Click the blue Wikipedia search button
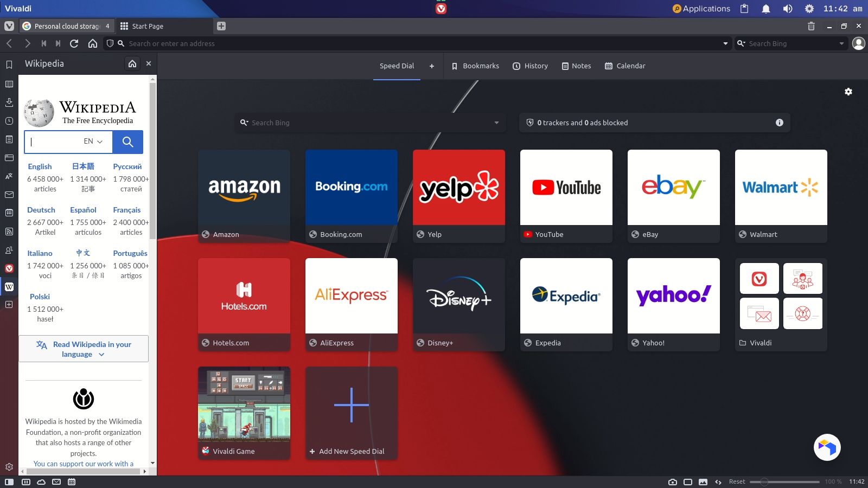 pyautogui.click(x=128, y=142)
